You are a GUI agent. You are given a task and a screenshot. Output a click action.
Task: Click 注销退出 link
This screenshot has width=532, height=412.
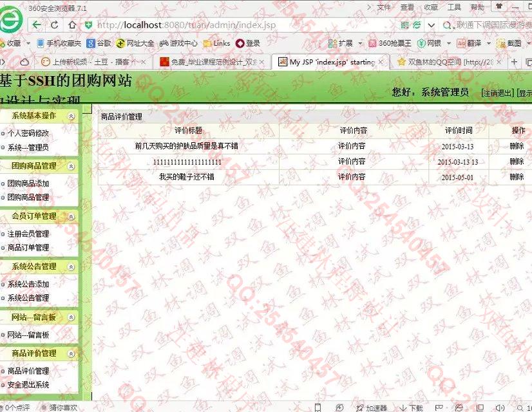click(498, 93)
